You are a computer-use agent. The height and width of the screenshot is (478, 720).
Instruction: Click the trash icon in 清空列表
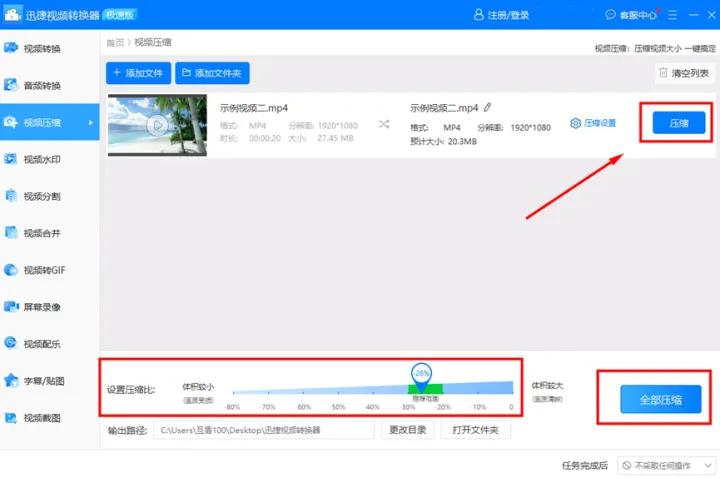(663, 73)
